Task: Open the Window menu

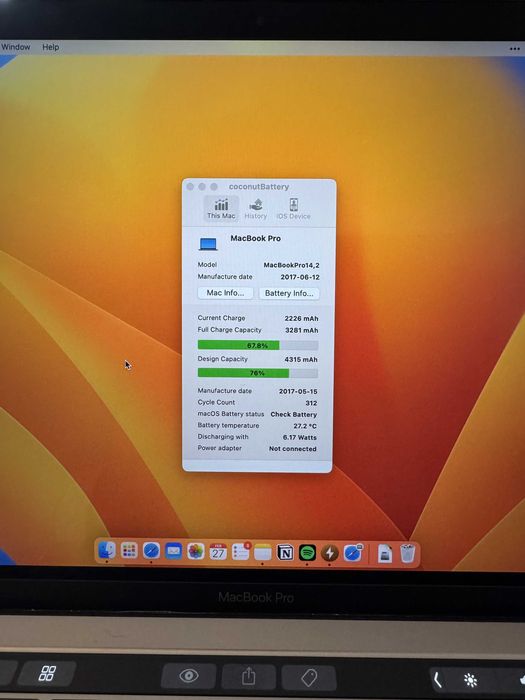Action: 16,47
